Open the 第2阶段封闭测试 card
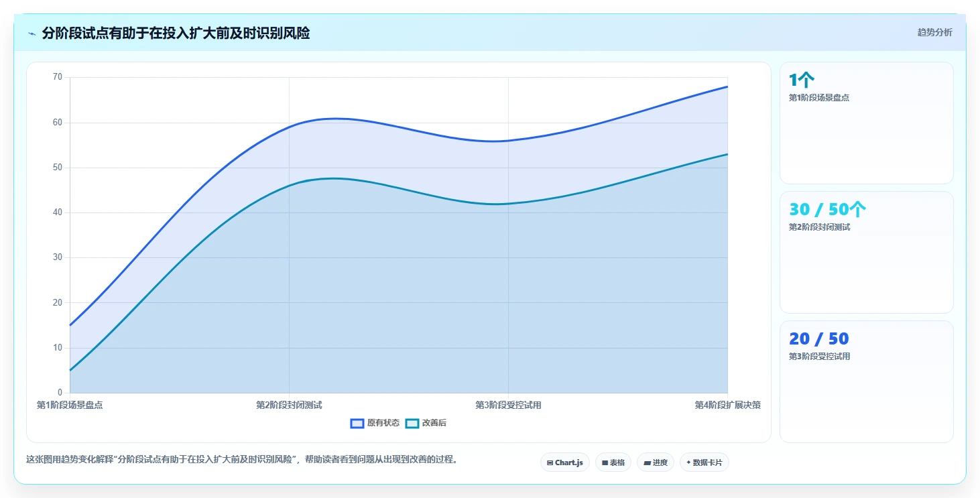Viewport: 980px width, 498px height. click(x=867, y=252)
